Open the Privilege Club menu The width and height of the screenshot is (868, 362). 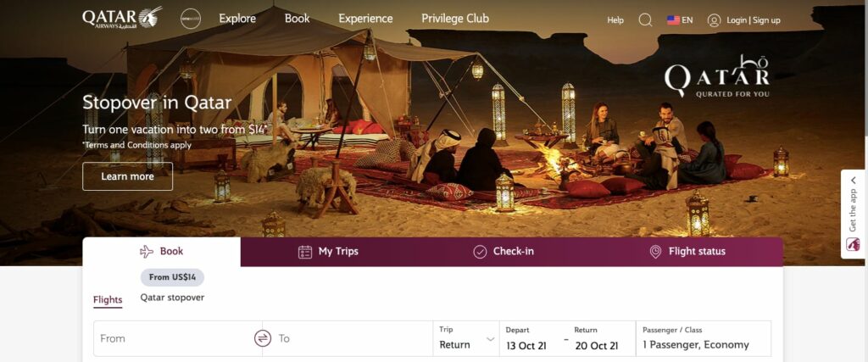[455, 19]
